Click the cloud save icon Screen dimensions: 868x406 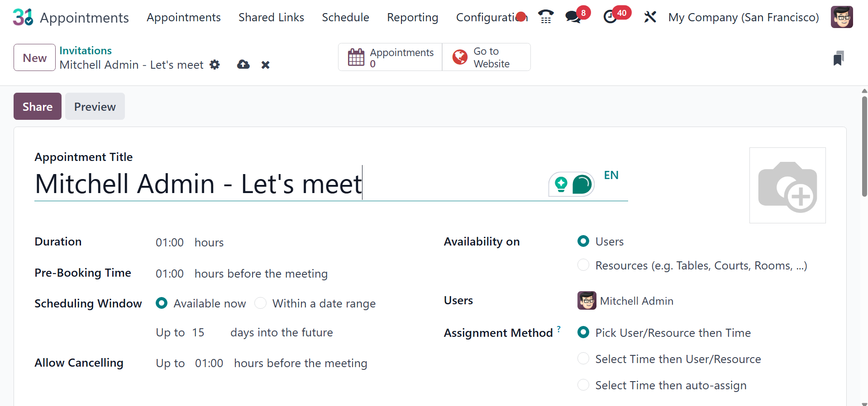point(243,65)
